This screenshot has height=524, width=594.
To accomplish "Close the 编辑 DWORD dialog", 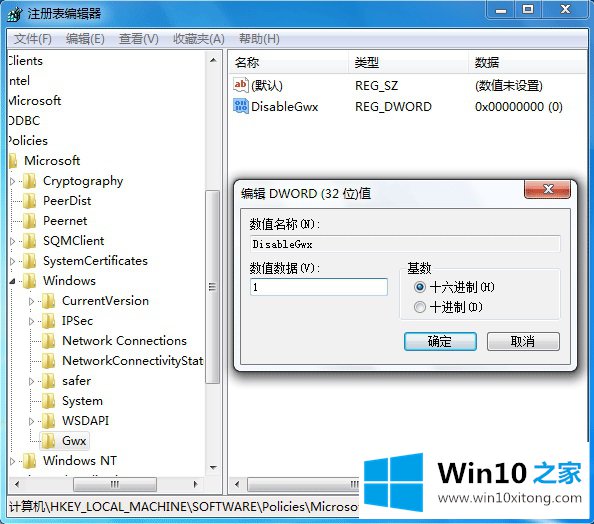I will click(x=547, y=189).
